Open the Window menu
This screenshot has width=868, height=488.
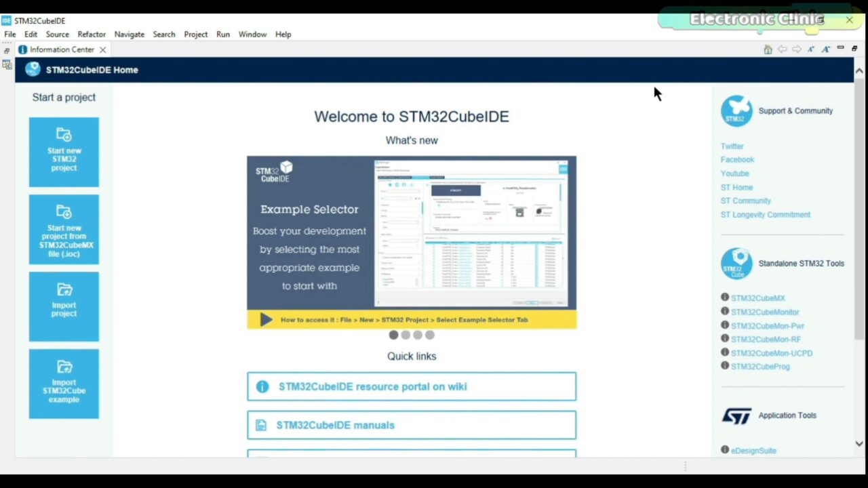(252, 34)
